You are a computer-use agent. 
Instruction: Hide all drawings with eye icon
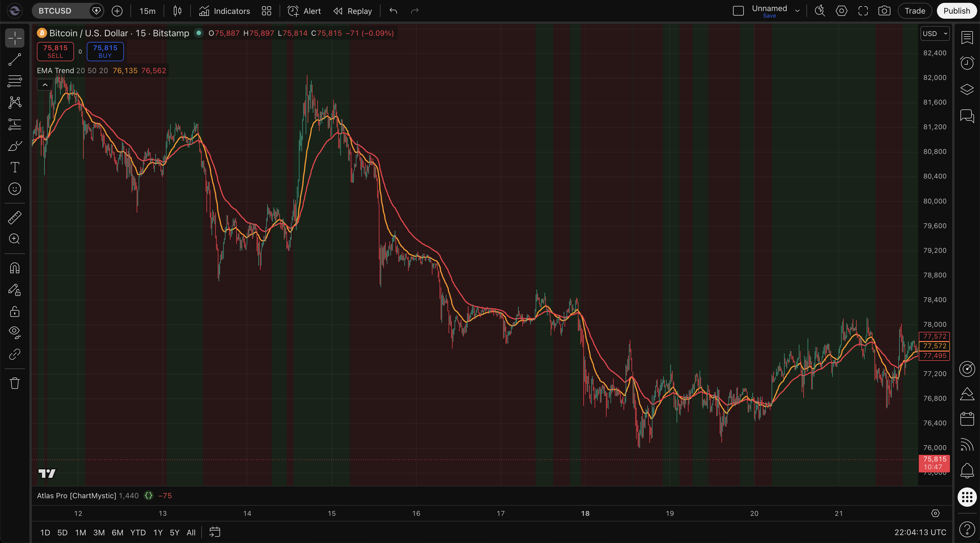[x=14, y=333]
